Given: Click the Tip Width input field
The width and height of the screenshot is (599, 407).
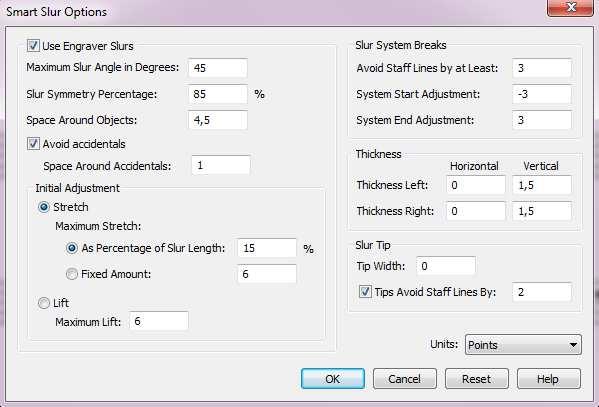Looking at the screenshot, I should [446, 266].
